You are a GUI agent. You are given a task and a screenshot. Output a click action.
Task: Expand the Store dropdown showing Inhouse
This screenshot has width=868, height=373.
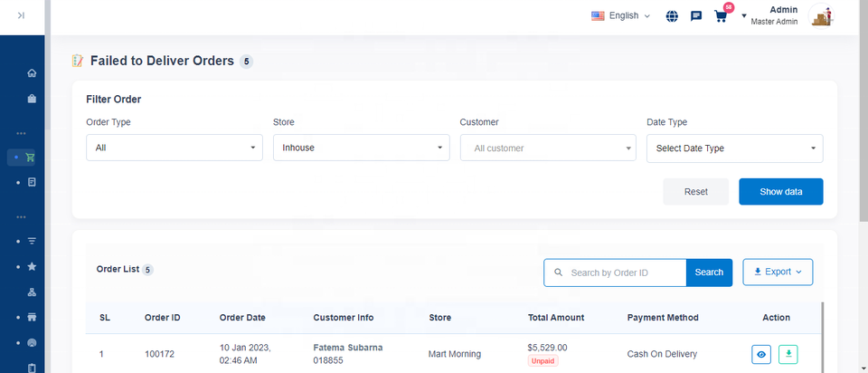pyautogui.click(x=361, y=148)
